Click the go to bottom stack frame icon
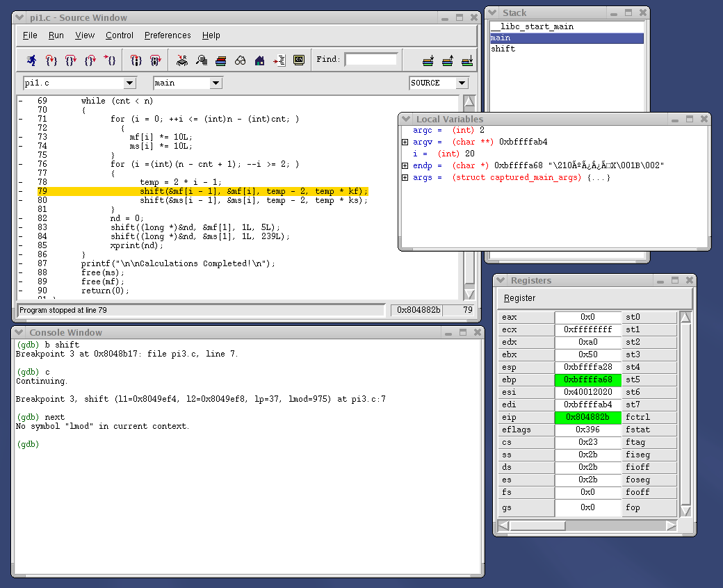Image resolution: width=723 pixels, height=588 pixels. click(x=467, y=60)
